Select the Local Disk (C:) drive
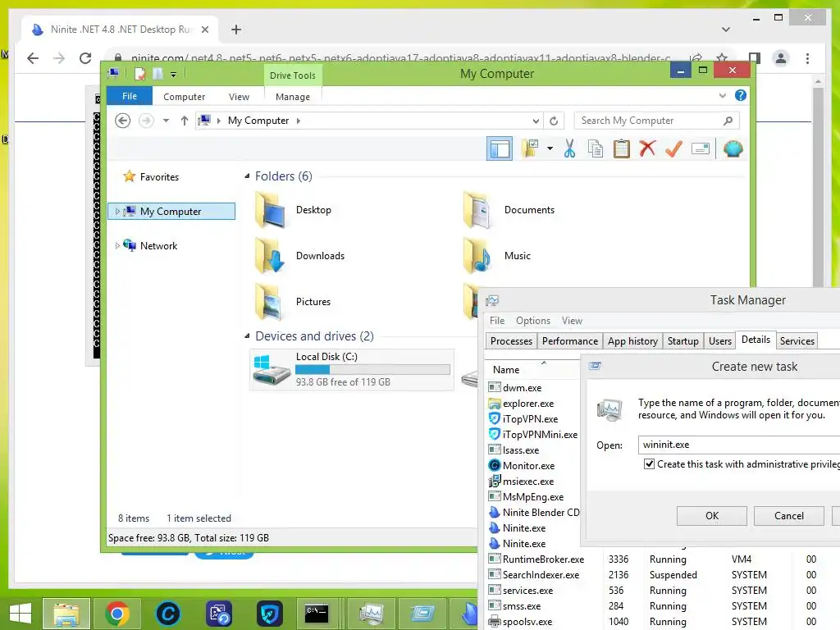The width and height of the screenshot is (840, 630). (351, 370)
